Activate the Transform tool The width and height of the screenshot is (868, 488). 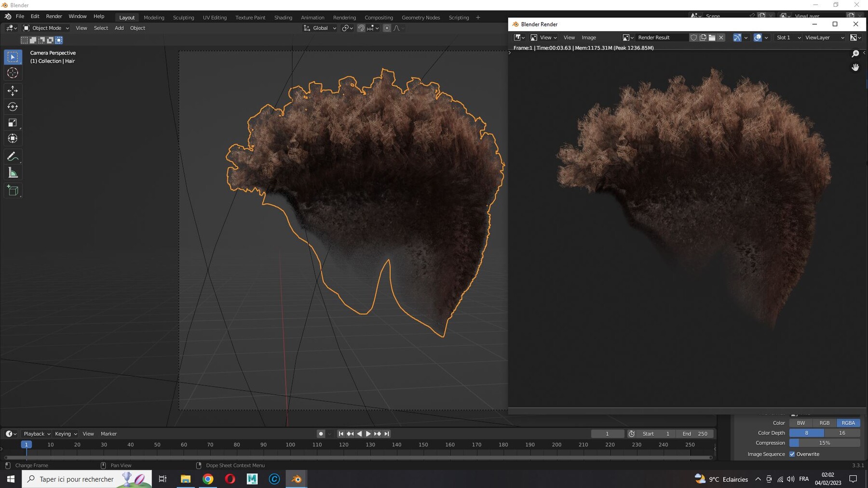(x=13, y=139)
